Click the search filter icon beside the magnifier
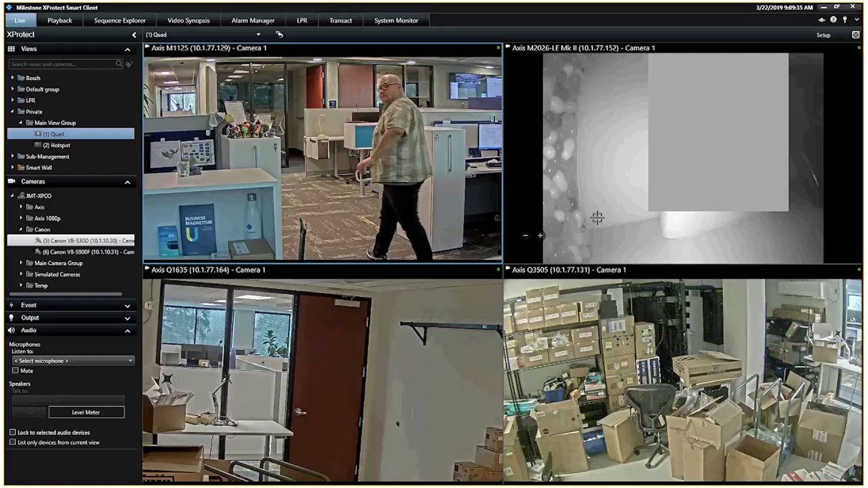This screenshot has height=488, width=868. click(x=129, y=64)
